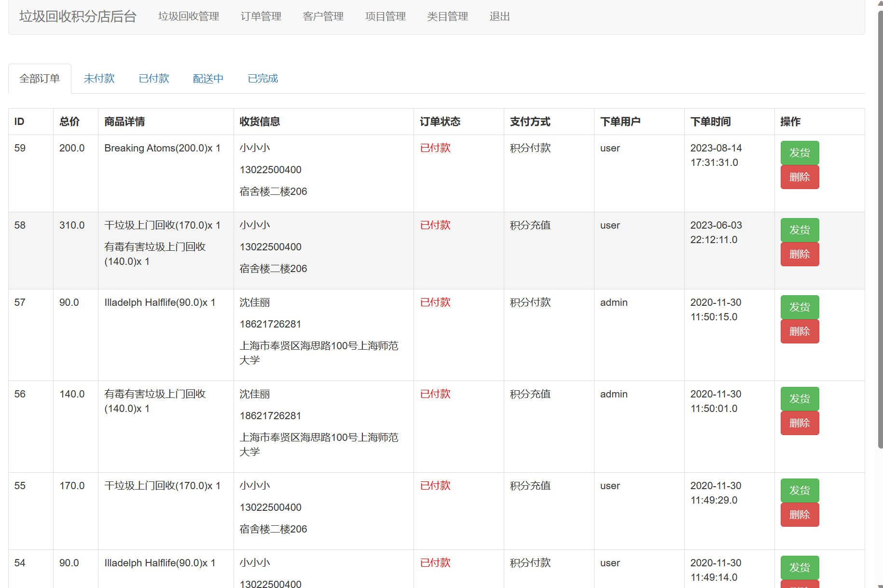
Task: Click 删除 for order 57
Action: (x=799, y=331)
